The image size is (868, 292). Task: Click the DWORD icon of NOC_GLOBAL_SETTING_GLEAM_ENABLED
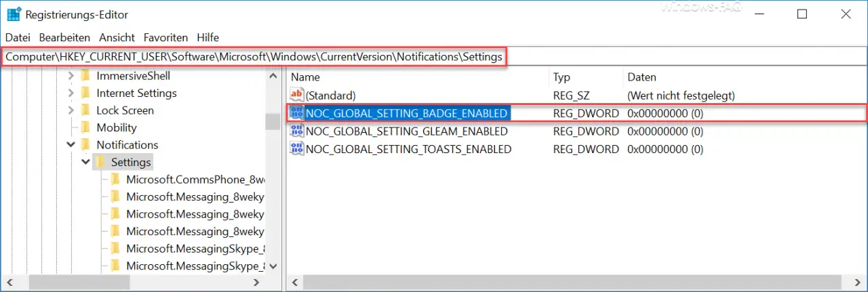[x=297, y=131]
